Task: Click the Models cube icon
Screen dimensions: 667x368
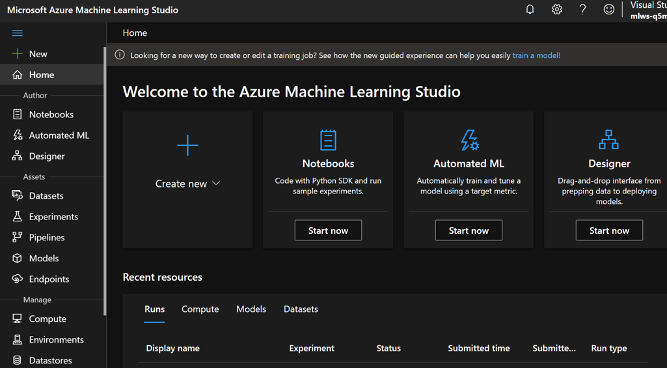Action: 17,258
